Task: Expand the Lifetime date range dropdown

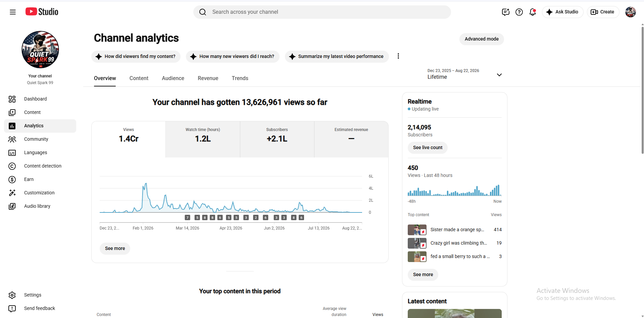Action: pos(465,74)
